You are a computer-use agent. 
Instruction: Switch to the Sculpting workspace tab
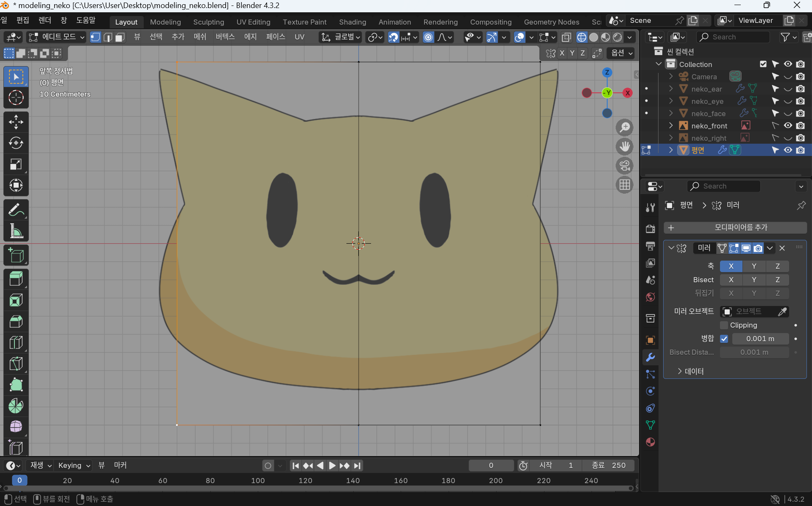(x=209, y=22)
